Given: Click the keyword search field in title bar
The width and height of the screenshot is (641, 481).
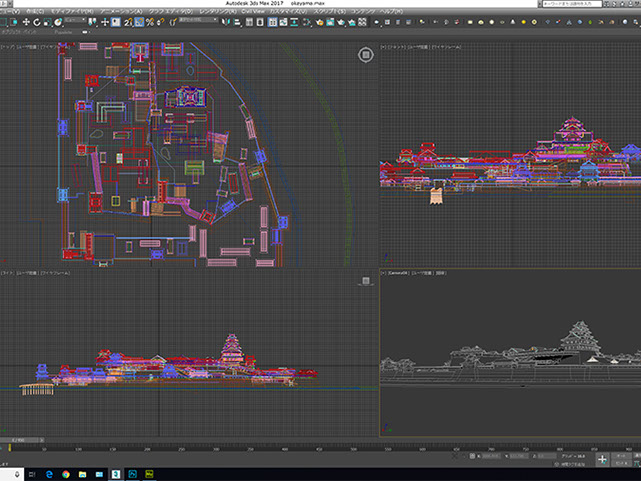Looking at the screenshot, I should coord(572,4).
